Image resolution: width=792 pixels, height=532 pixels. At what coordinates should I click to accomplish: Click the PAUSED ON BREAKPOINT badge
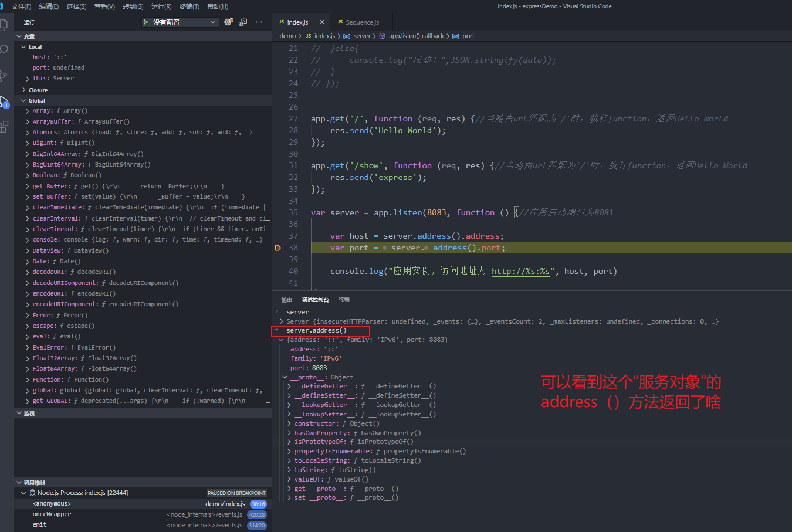pyautogui.click(x=236, y=493)
